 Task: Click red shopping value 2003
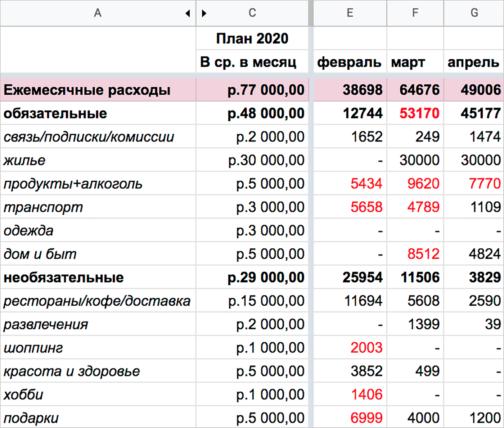point(366,348)
